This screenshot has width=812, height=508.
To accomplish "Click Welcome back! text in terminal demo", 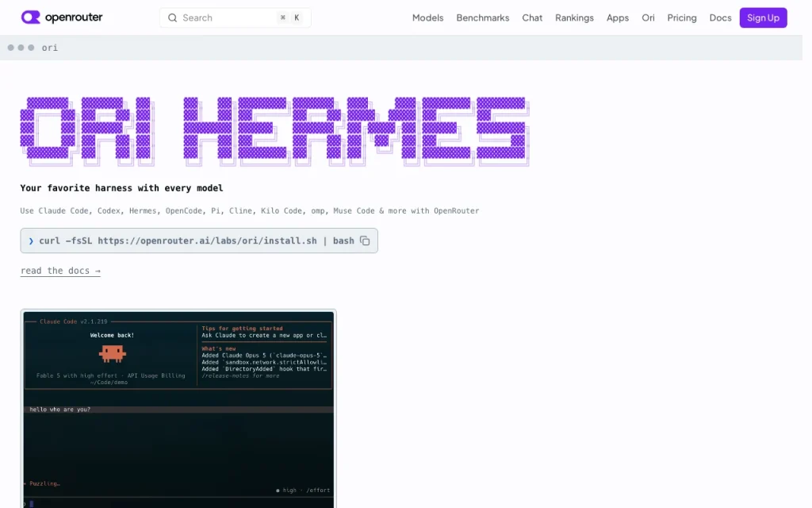I will (x=112, y=336).
